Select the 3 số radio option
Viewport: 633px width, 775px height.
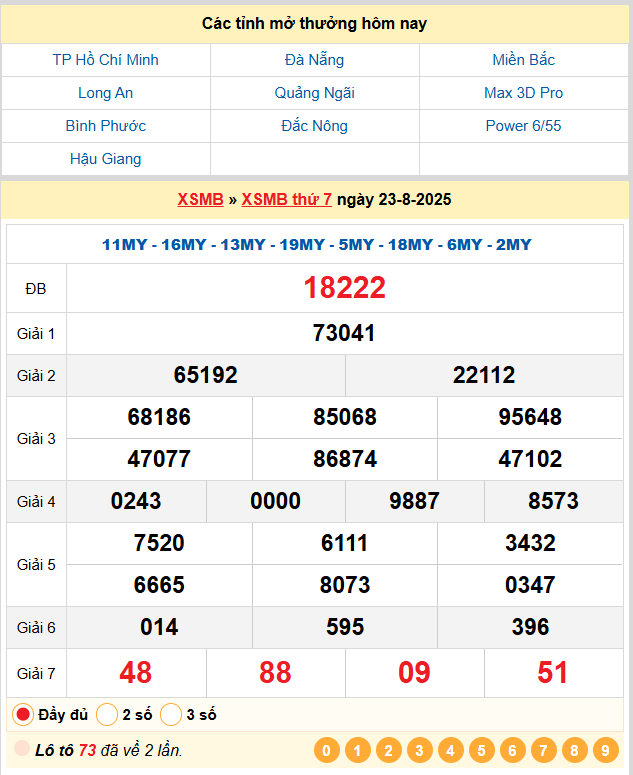pos(171,715)
